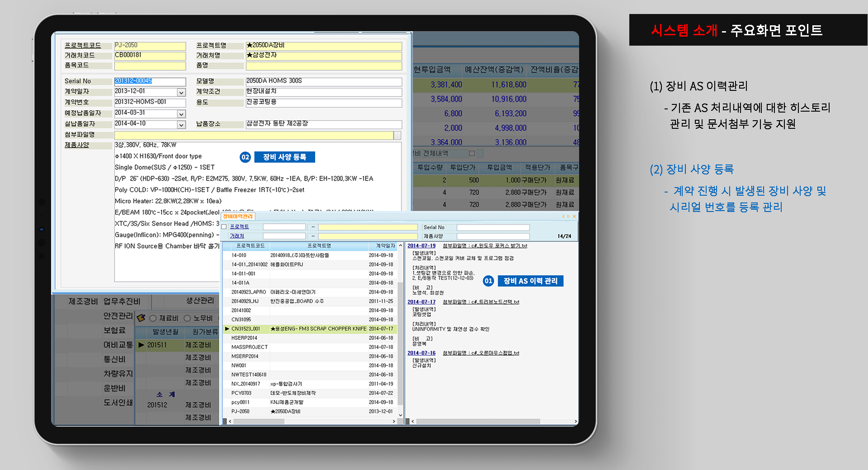Click the 11,618,600 budget balance cell
Screen dimensions: 868x470
pyautogui.click(x=509, y=85)
